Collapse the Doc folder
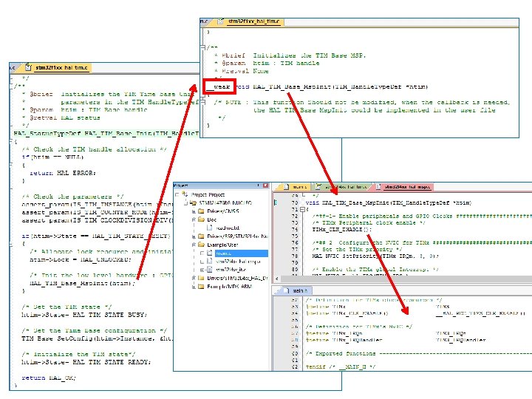Viewport: 532px width, 399px height. click(x=194, y=220)
